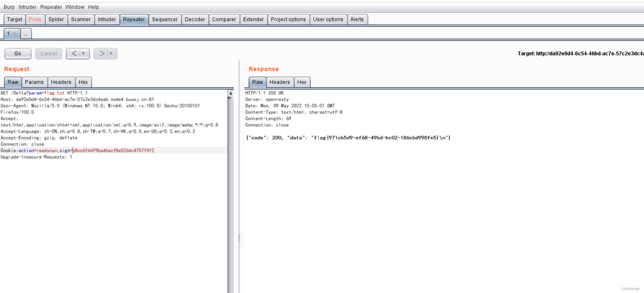Click the request editor scroll-up arrow
This screenshot has width=644, height=293.
[231, 93]
